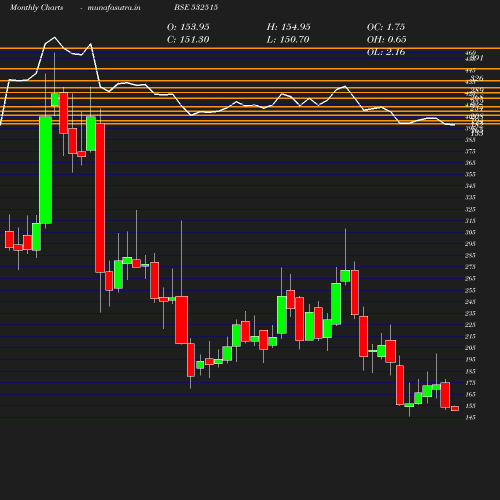Viewport: 500px width, 500px height.
Task: Click the 215 price axis label
Action: [470, 337]
